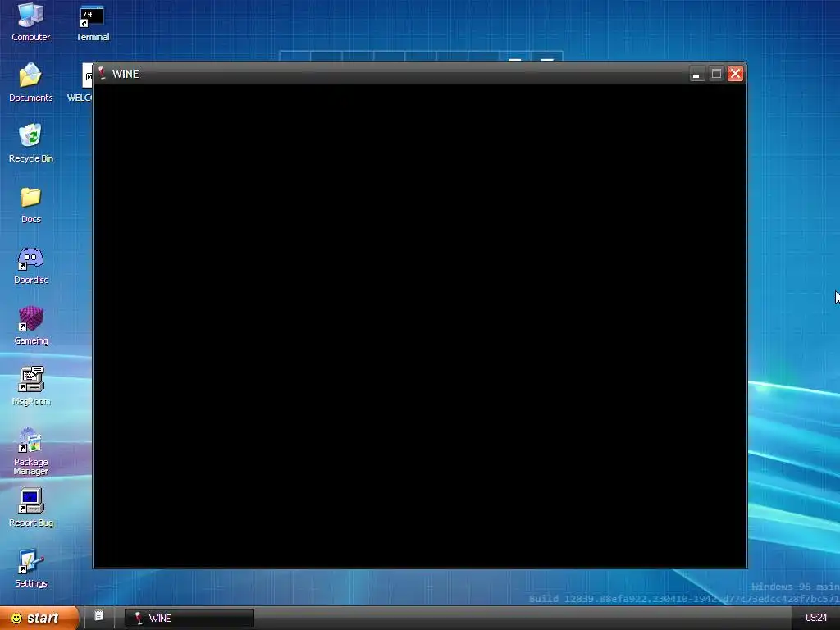Click the 09:24 taskbar clock
This screenshot has width=840, height=630.
816,618
